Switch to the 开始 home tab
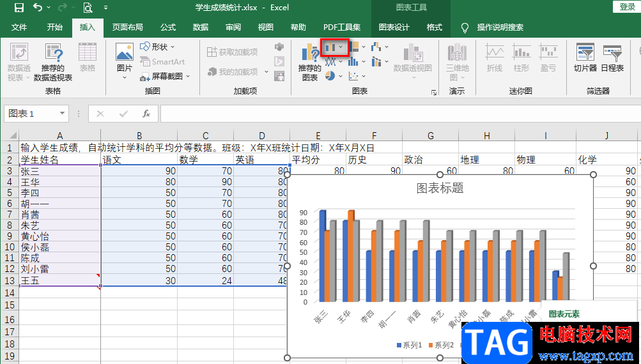641x364 pixels. (x=55, y=27)
